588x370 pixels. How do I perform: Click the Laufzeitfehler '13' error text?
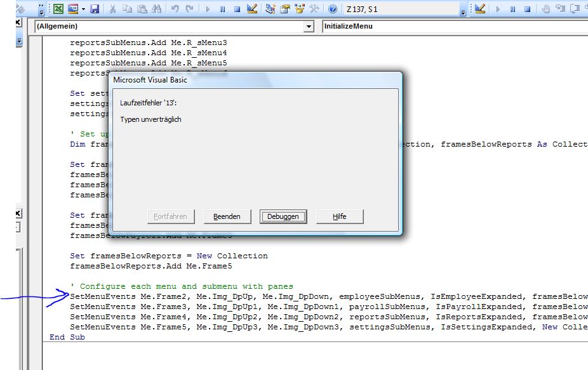tap(148, 103)
